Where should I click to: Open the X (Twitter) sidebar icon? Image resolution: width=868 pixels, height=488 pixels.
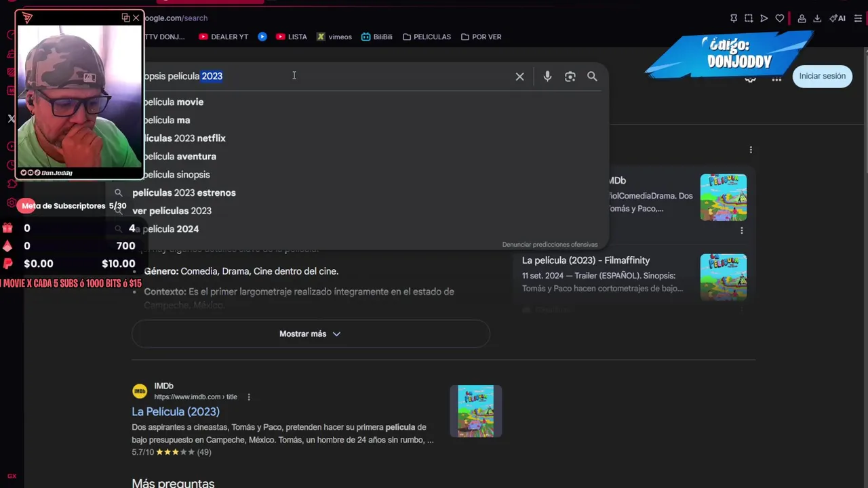point(11,119)
